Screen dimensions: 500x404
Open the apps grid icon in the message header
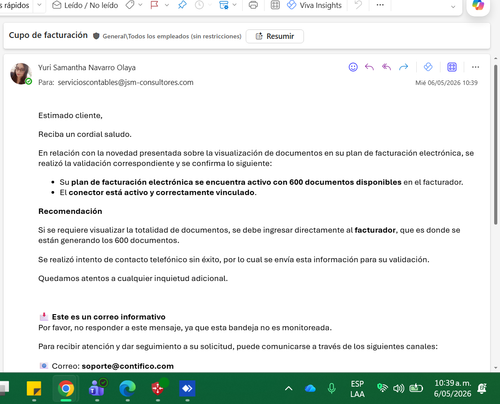coord(452,67)
